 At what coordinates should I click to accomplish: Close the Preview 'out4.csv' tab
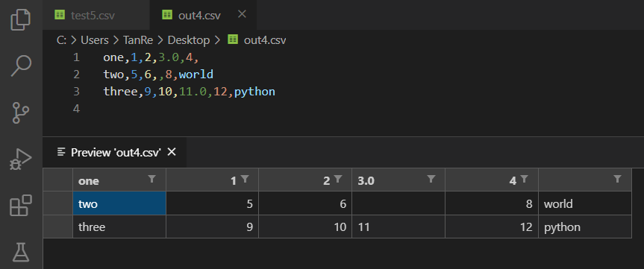pyautogui.click(x=172, y=152)
